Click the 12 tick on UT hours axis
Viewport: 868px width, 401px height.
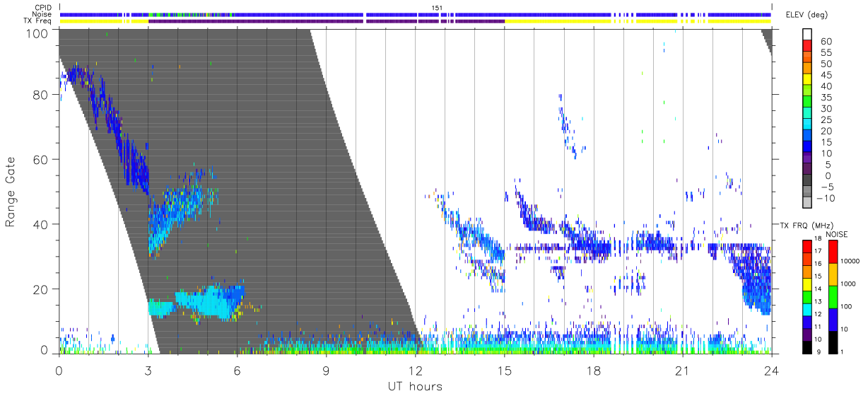pyautogui.click(x=415, y=370)
